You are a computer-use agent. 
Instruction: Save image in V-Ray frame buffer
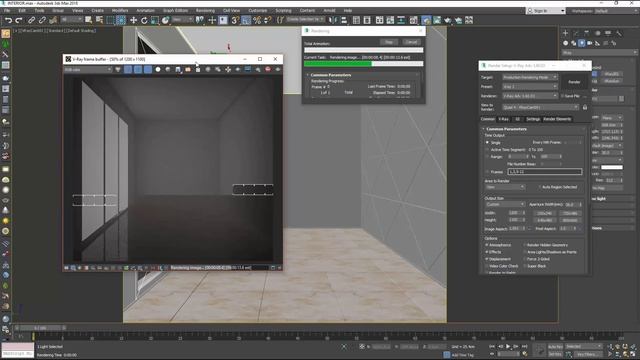coord(178,70)
